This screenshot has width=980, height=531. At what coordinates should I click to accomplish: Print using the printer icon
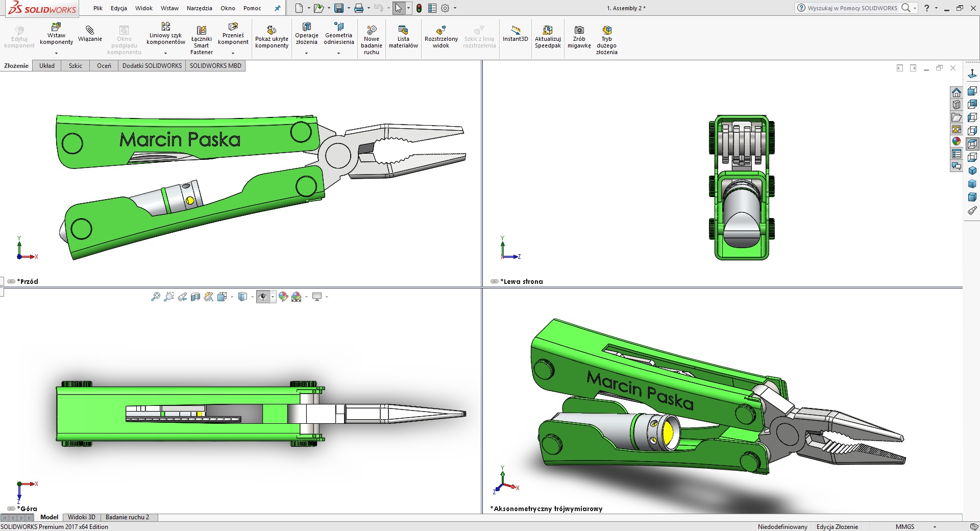359,8
